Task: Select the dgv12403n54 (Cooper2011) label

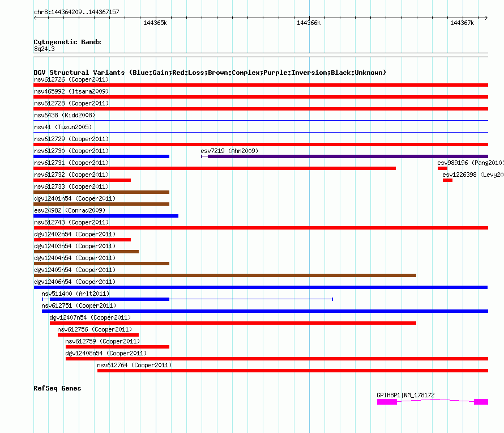Action: (x=75, y=246)
